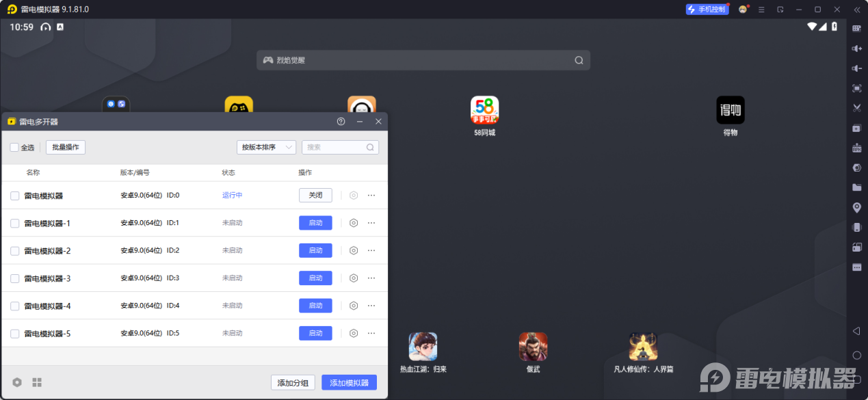
Task: Click the search magnifier in emulator search bar
Action: click(x=579, y=60)
